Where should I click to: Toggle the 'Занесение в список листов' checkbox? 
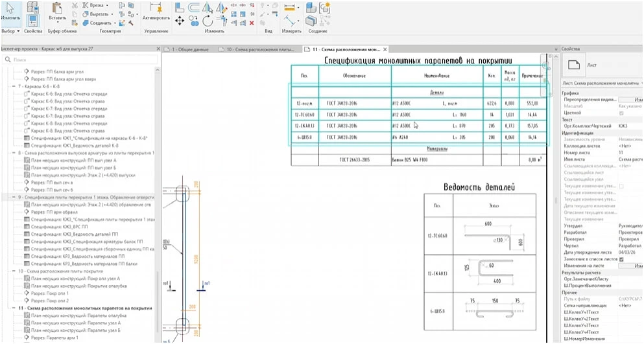pos(621,259)
